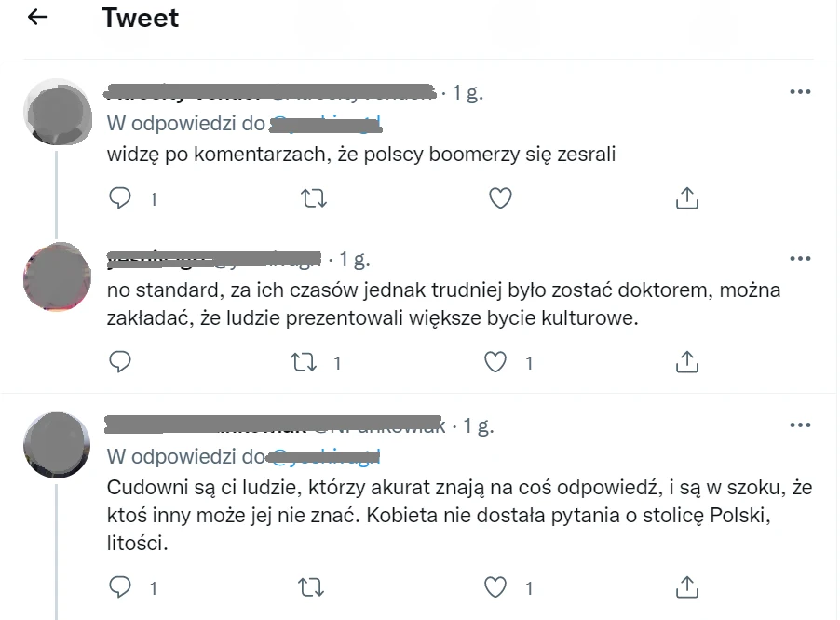This screenshot has height=620, width=840.
Task: Select the Tweet page title
Action: point(140,18)
